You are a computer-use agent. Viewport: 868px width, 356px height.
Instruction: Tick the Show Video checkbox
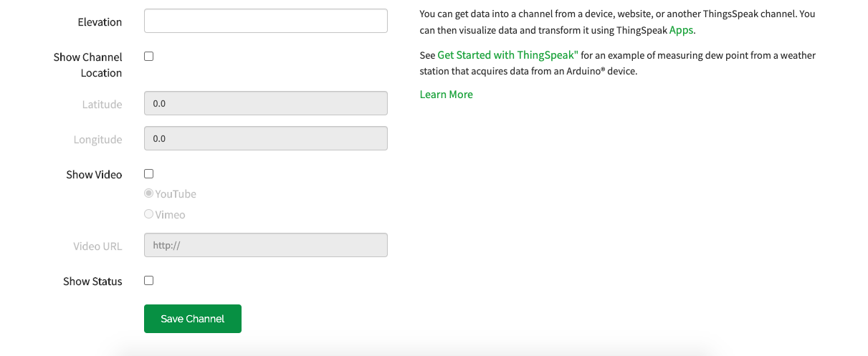[149, 174]
